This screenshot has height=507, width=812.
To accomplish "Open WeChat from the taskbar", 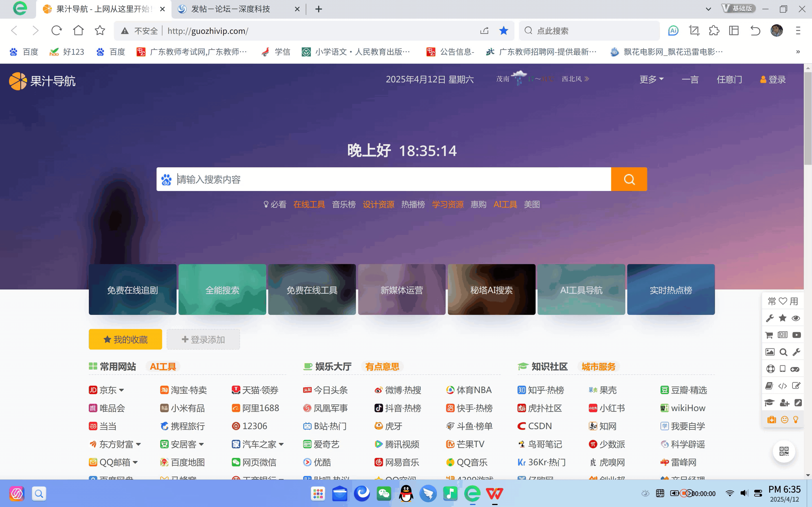I will pos(384,493).
